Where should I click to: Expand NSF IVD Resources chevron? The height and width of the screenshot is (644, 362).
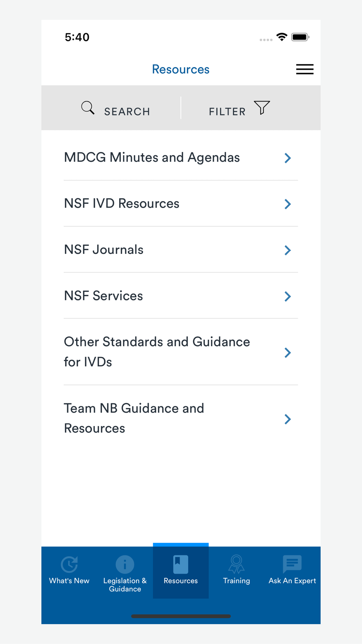point(288,204)
